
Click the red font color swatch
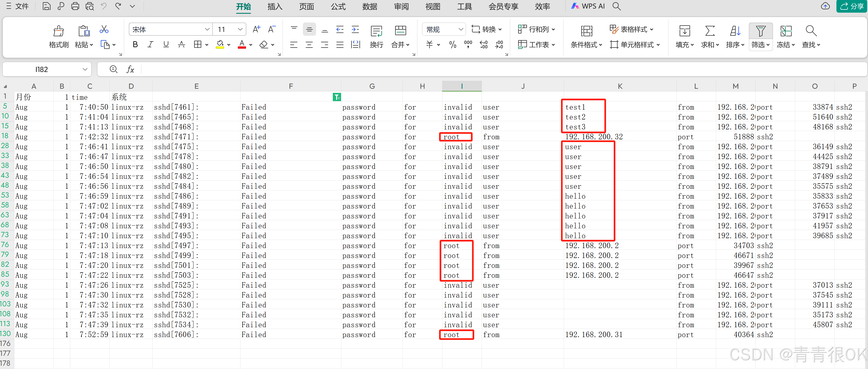tap(242, 45)
